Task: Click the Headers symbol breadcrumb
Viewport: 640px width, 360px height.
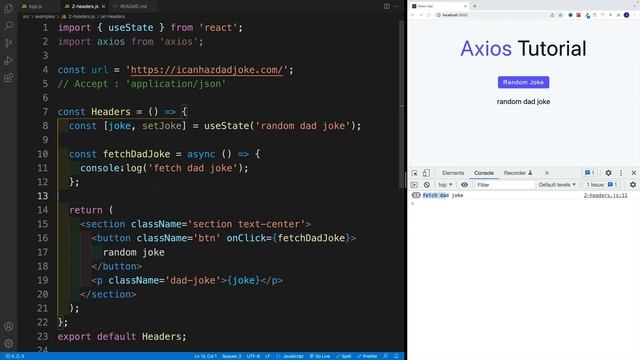Action: pos(112,17)
